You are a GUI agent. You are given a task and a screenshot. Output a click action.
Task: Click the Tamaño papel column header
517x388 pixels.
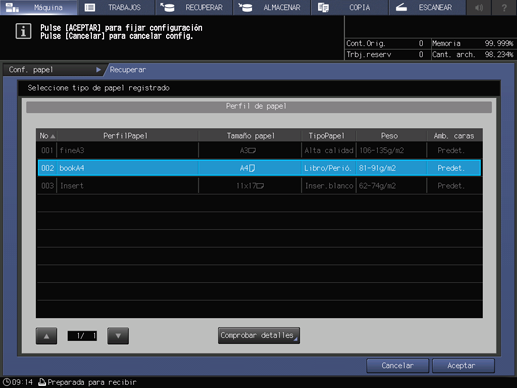coord(250,136)
